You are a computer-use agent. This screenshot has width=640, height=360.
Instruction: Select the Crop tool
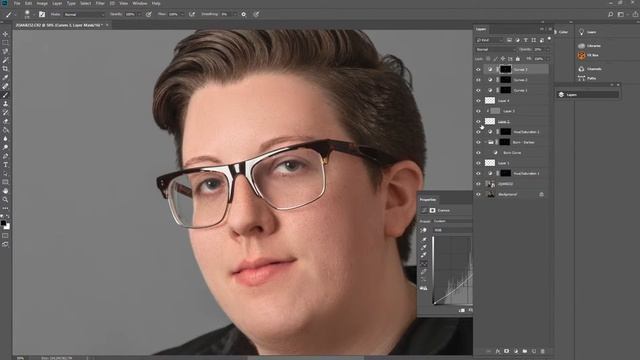coord(5,69)
